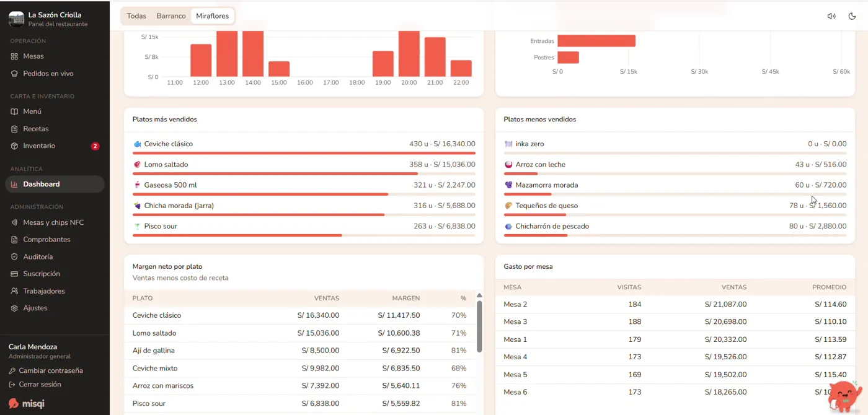Open the red mascot chat assistant

click(x=844, y=395)
